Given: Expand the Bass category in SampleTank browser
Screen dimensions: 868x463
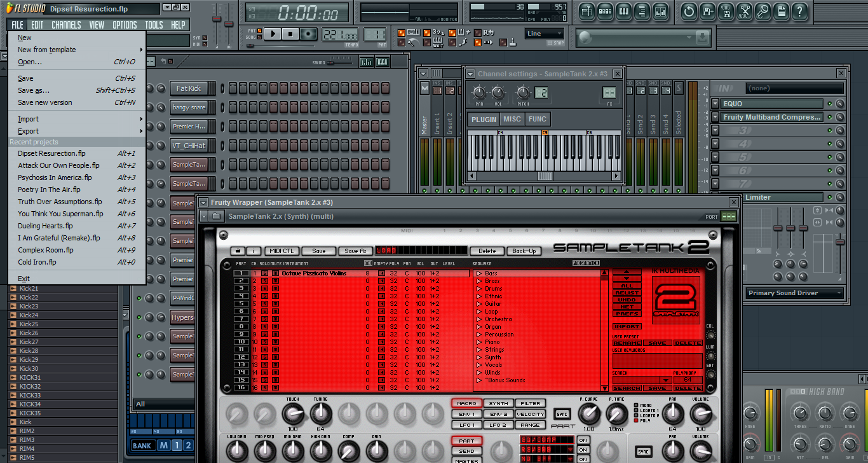Looking at the screenshot, I should click(479, 273).
